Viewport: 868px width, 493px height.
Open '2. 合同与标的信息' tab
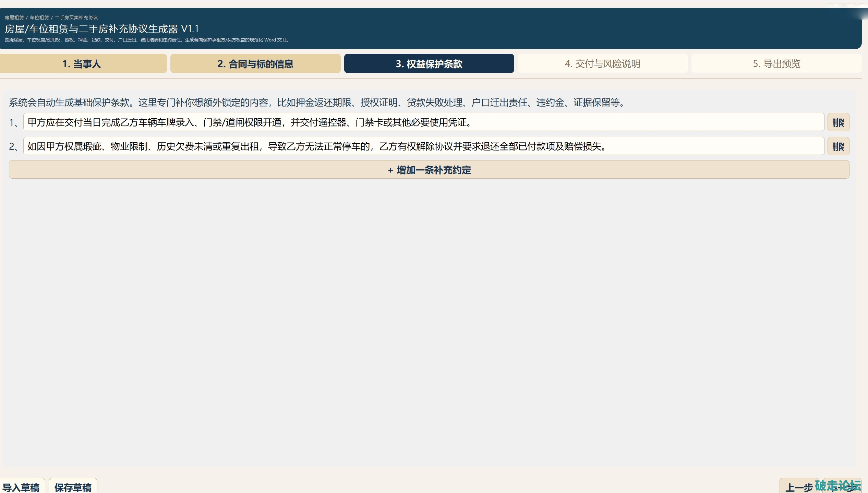pos(255,64)
